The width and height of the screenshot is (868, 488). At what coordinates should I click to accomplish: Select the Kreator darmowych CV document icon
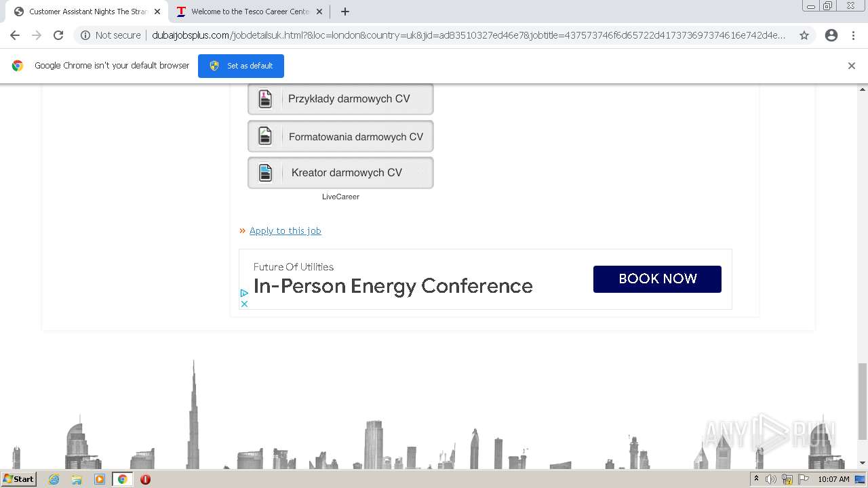tap(265, 173)
